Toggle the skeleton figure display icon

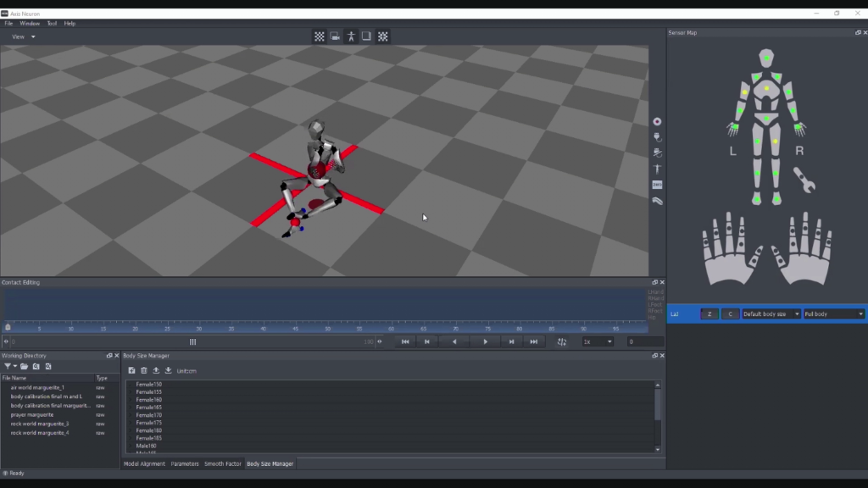pyautogui.click(x=351, y=36)
